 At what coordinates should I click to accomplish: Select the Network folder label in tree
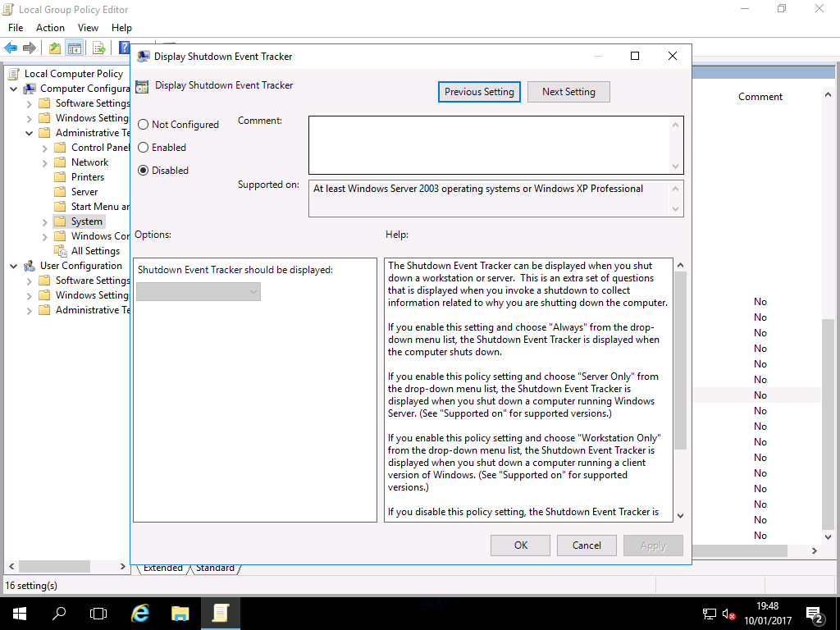click(90, 162)
